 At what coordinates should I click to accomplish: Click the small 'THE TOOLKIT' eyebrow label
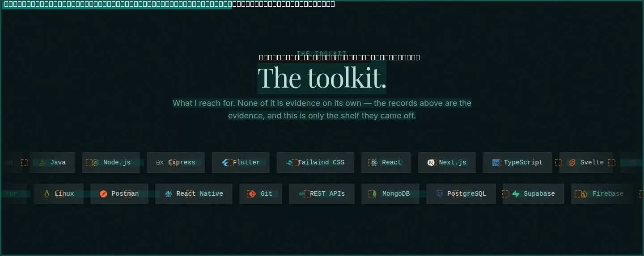coord(322,53)
